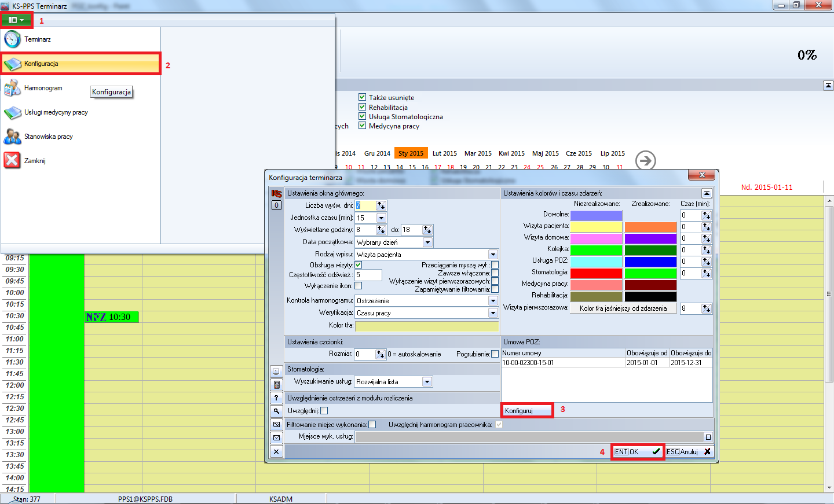Uncheck Także usunięte in main window
Screen dimensions: 834x504
362,97
